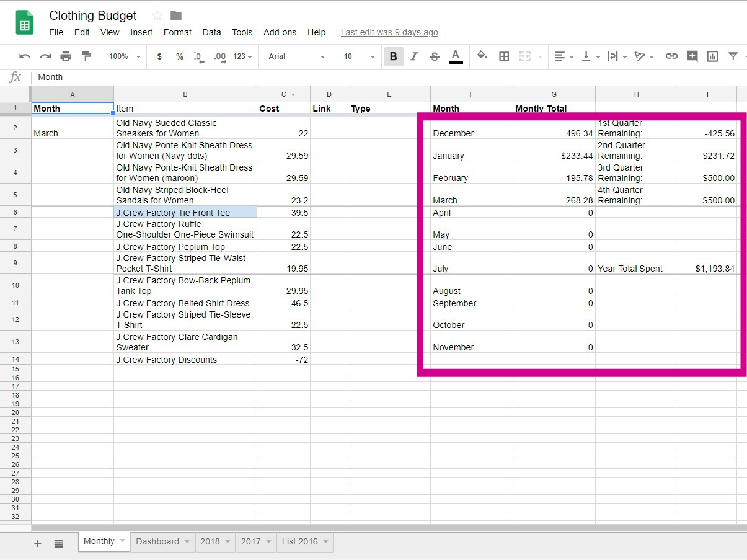
Task: Open the all sheets list icon
Action: 58,544
